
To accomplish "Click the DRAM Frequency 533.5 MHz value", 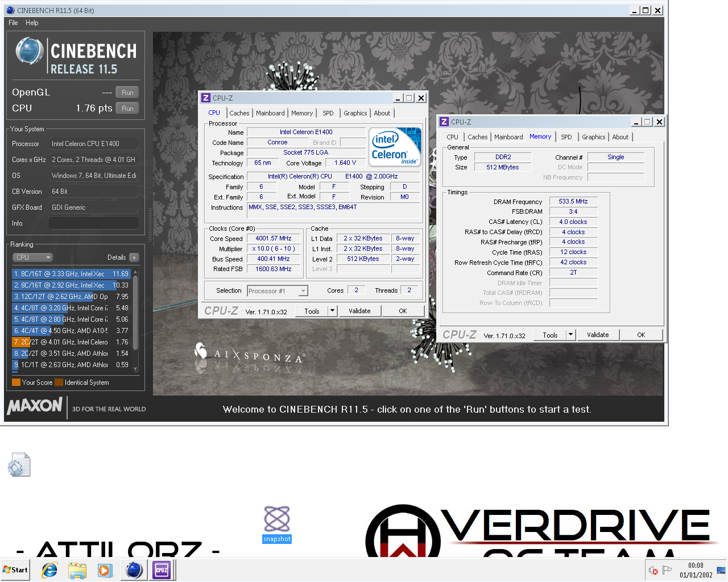I will (573, 202).
